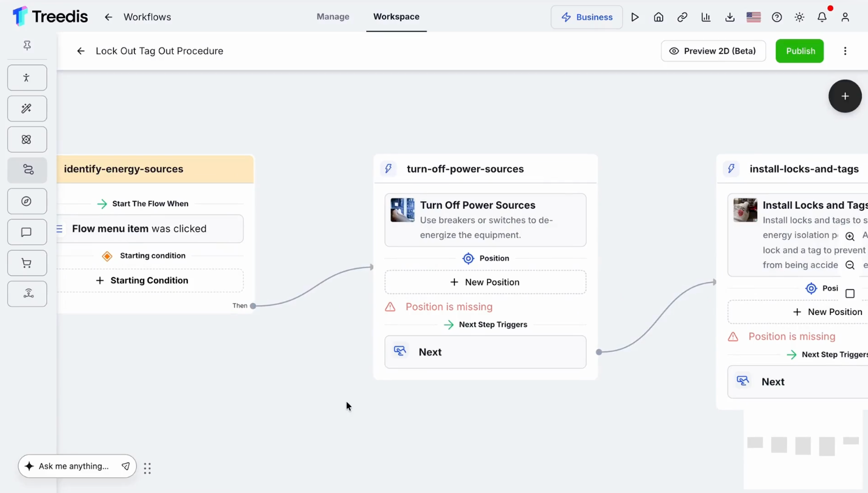Open notifications bell
The width and height of the screenshot is (868, 493).
822,17
